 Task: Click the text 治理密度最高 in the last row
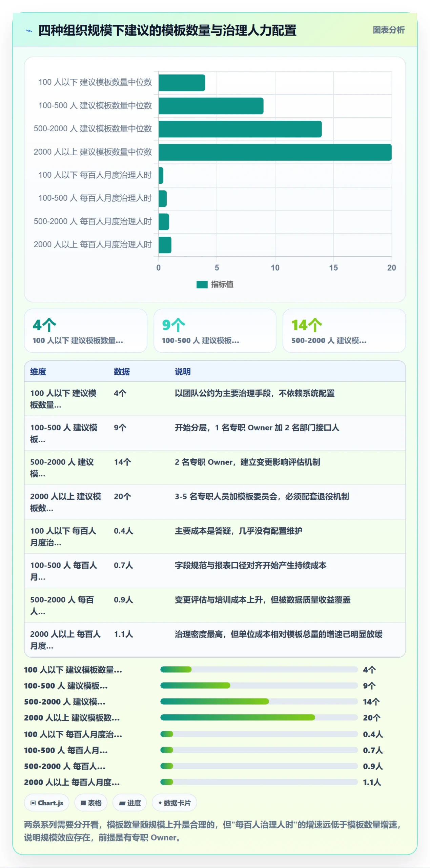point(199,634)
